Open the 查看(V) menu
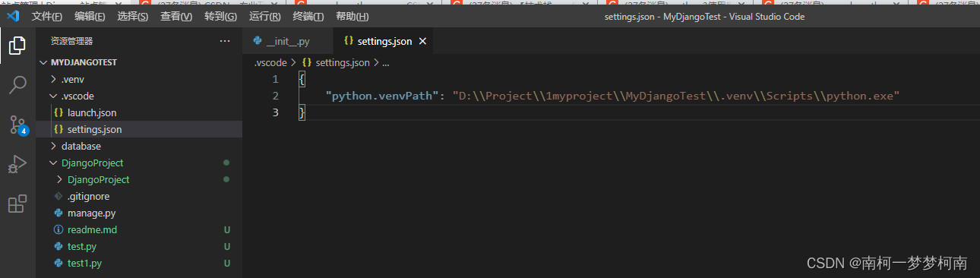 176,16
